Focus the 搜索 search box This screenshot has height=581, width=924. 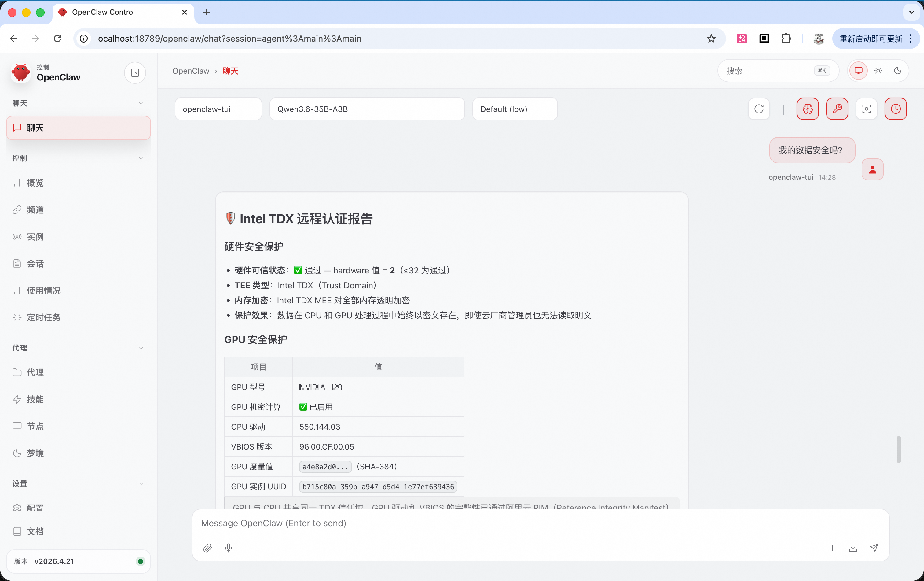(778, 71)
